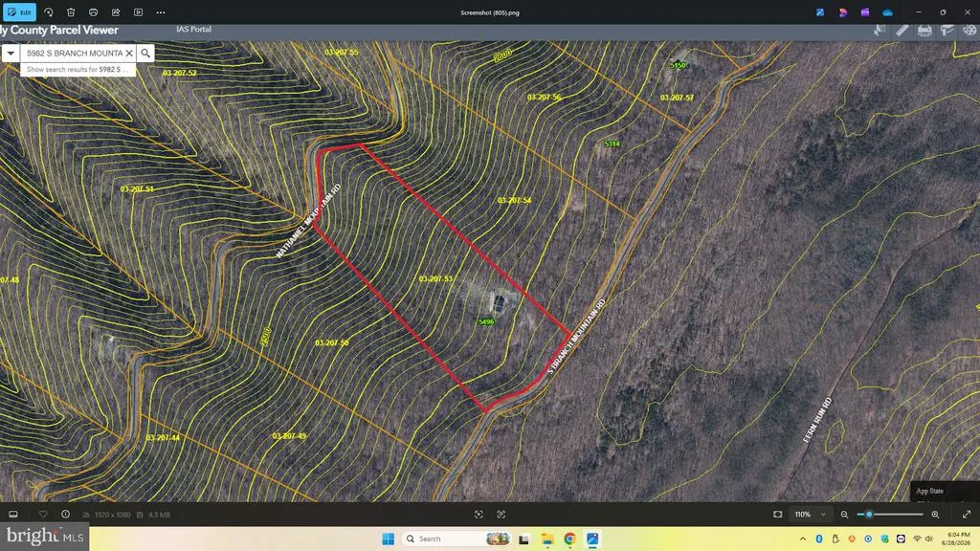The image size is (980, 551).
Task: Open the 110% zoom level dropdown
Action: pos(810,514)
